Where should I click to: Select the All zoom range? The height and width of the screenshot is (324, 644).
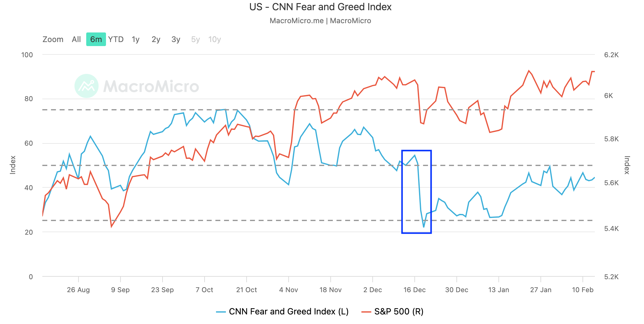pyautogui.click(x=76, y=40)
